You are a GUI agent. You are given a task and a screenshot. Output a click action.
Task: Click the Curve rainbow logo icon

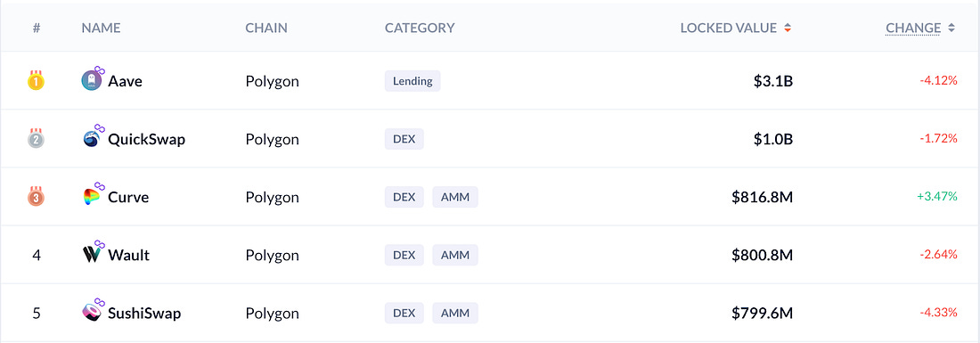[91, 197]
